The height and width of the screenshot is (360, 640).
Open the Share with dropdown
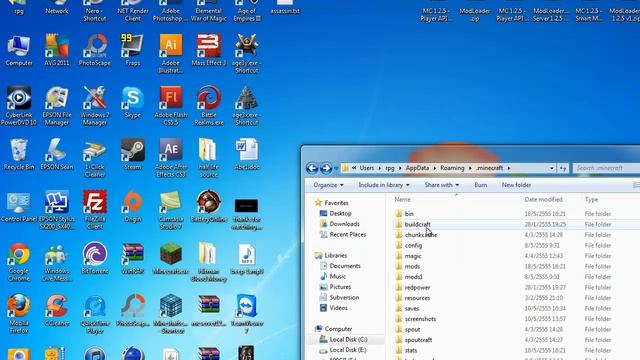(442, 185)
